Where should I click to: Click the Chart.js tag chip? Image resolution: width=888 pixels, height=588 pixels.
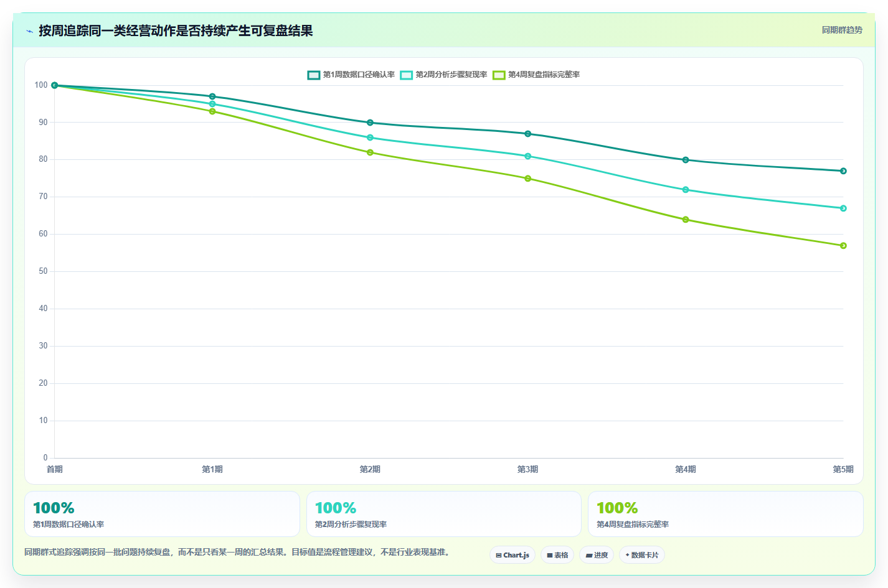512,555
